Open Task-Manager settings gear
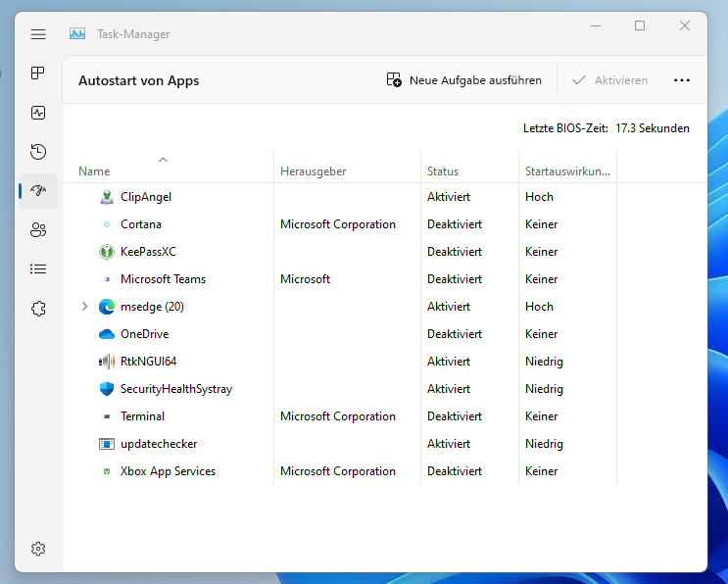This screenshot has width=728, height=584. 38,549
